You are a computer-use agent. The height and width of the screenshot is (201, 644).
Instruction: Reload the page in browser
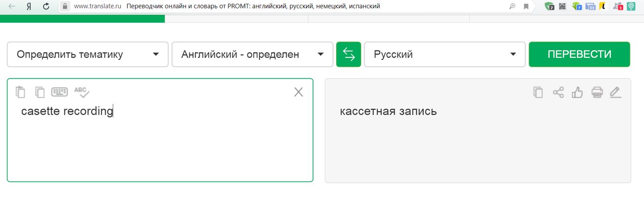point(46,7)
